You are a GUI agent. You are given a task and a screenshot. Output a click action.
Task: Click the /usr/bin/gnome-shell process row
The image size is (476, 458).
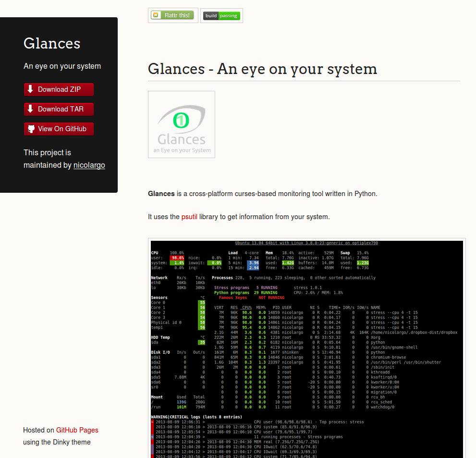click(x=316, y=347)
